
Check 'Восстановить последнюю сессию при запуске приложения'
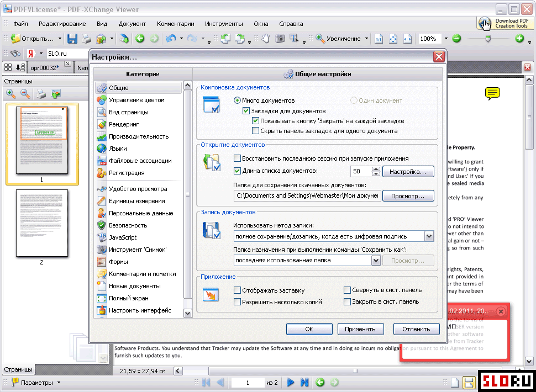pos(237,158)
